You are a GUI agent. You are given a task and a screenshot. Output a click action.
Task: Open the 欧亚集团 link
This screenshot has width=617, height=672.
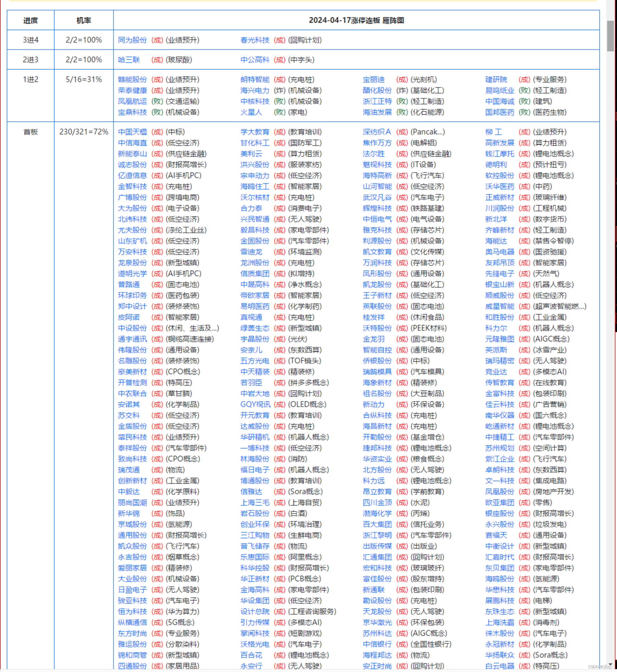pyautogui.click(x=500, y=502)
